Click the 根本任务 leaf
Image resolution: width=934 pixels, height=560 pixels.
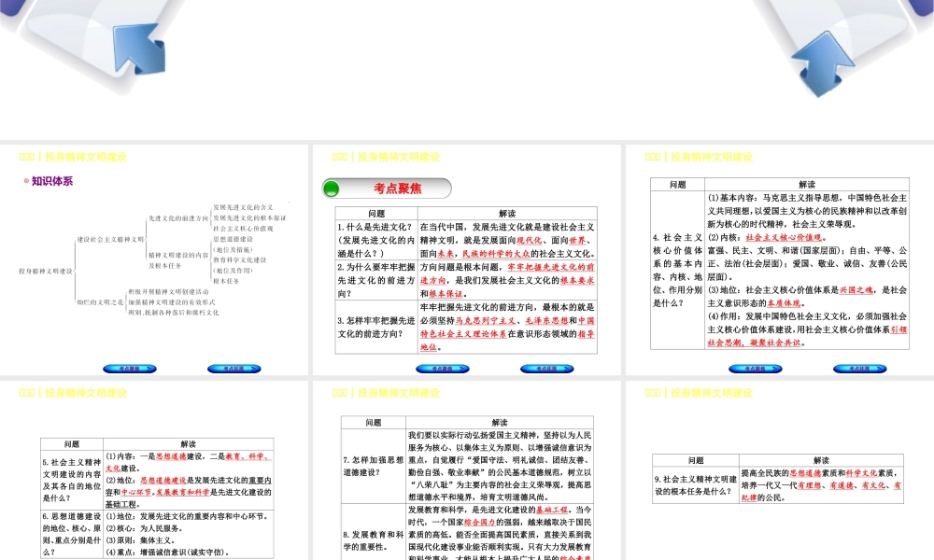click(x=226, y=281)
